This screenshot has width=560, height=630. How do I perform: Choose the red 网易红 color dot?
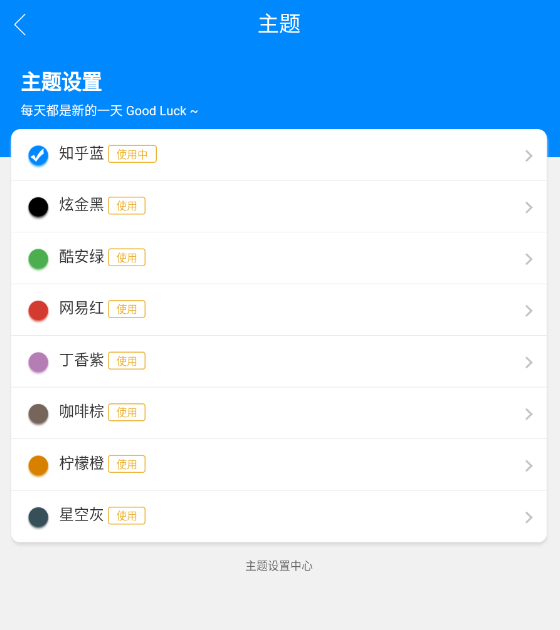click(38, 310)
